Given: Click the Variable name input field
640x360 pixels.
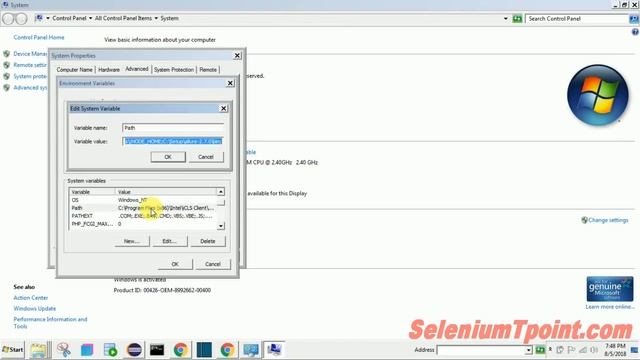Looking at the screenshot, I should (x=173, y=128).
